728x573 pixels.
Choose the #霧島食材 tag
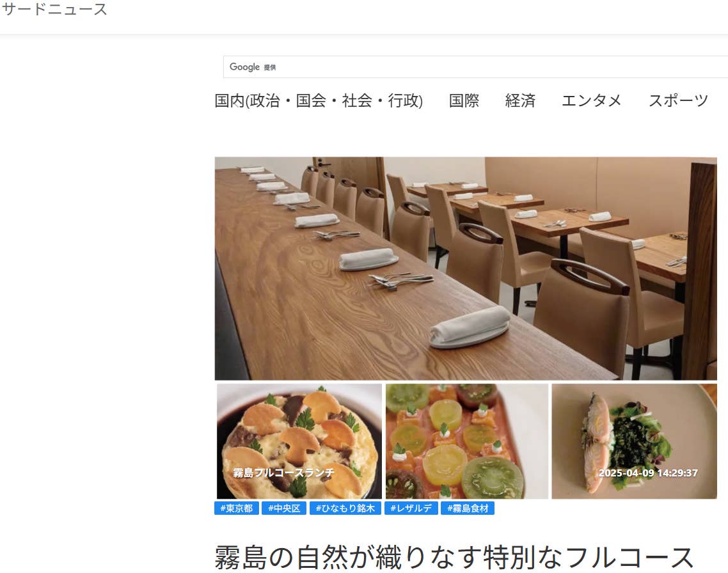click(x=468, y=508)
